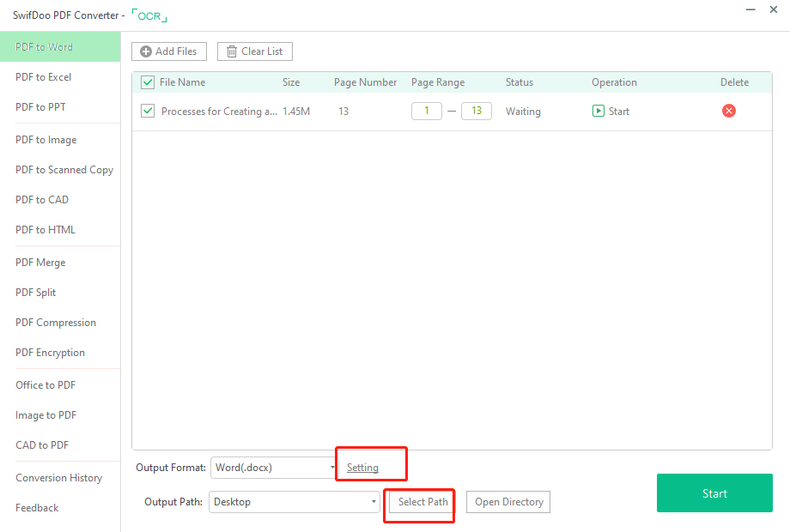Click the Select Path button

tap(422, 502)
